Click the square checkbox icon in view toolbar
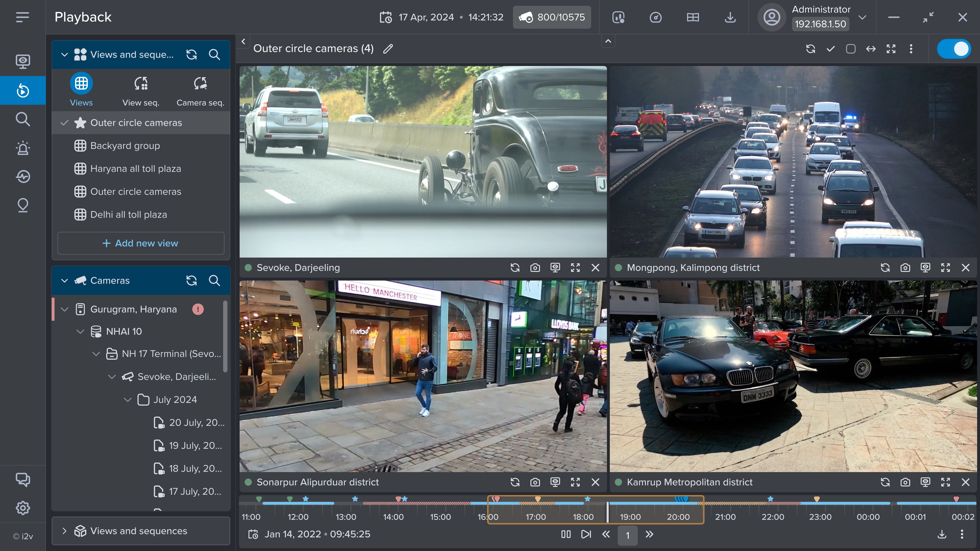 (x=851, y=49)
